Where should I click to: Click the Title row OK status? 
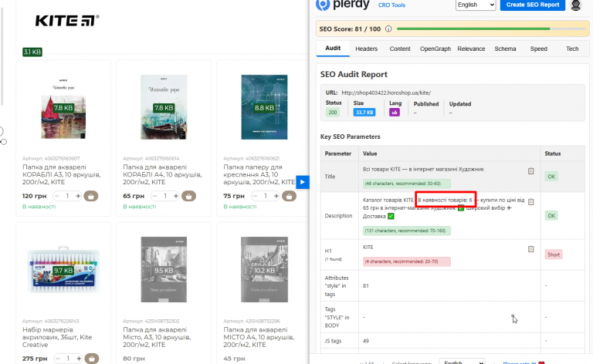[x=551, y=177]
